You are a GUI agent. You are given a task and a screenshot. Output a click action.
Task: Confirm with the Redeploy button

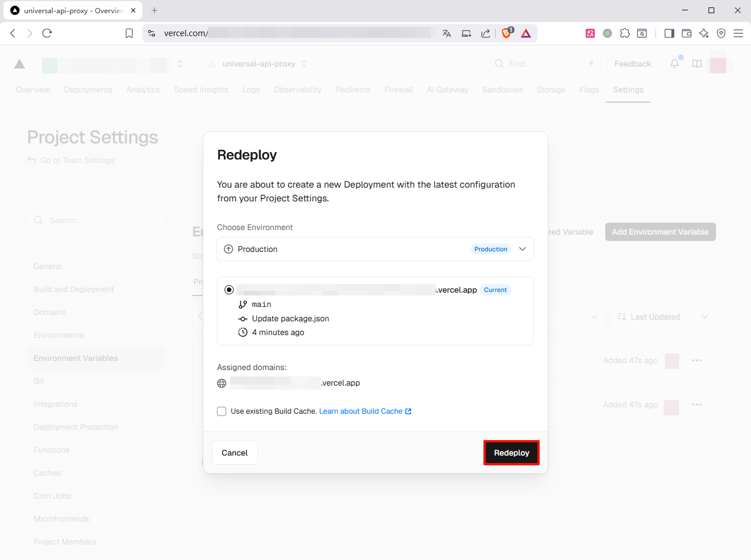point(512,453)
